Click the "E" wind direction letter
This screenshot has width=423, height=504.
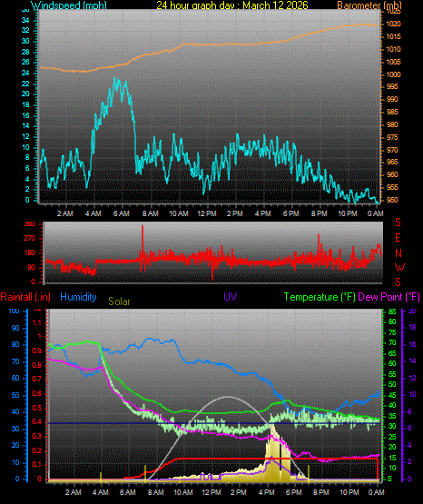point(398,238)
